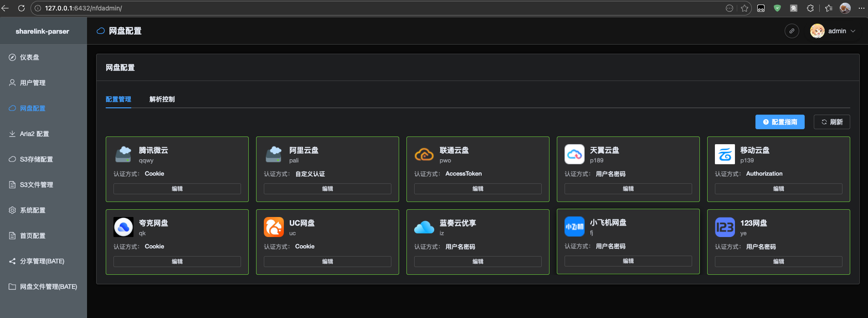
Task: Click the 123网盘 logo icon
Action: tap(724, 227)
